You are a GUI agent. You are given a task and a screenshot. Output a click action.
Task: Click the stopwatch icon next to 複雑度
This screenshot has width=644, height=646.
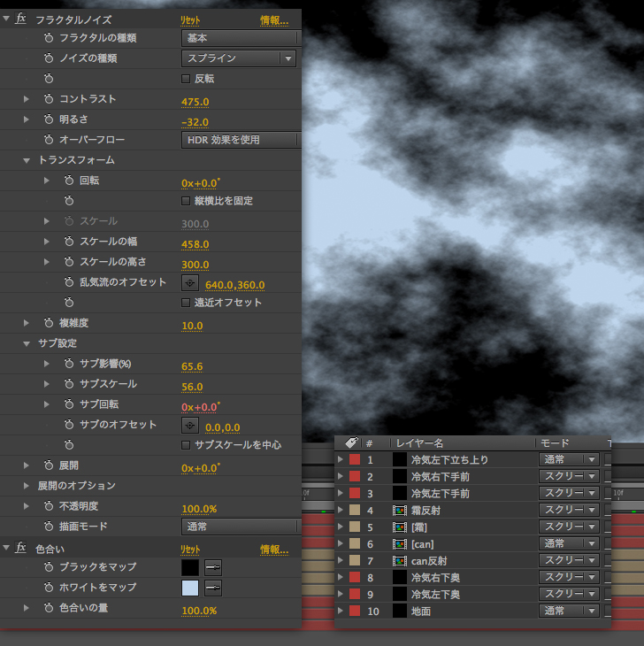point(49,324)
